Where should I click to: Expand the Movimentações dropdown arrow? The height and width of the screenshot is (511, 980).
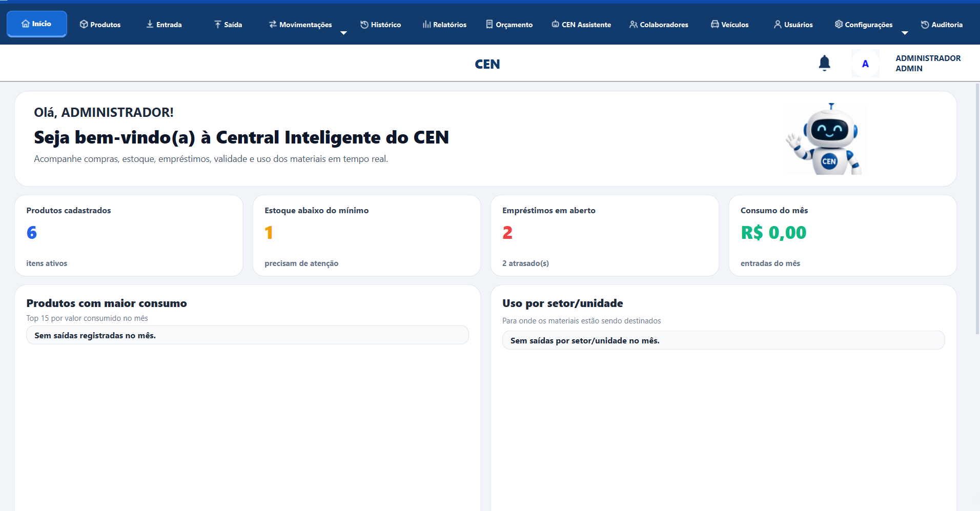(344, 33)
